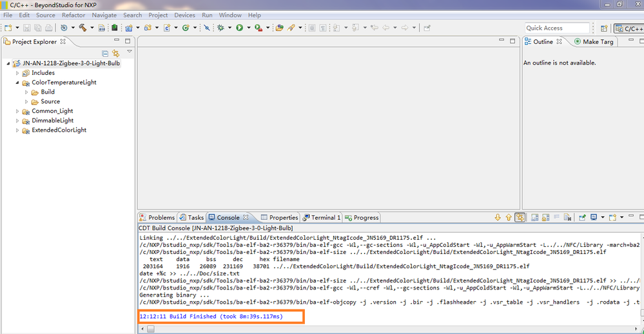Switch to the Progress tab
The image size is (644, 334).
[x=362, y=217]
